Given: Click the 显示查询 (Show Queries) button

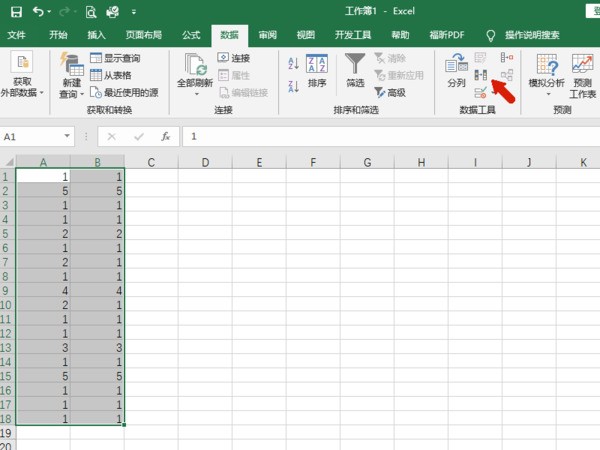Looking at the screenshot, I should pyautogui.click(x=116, y=59).
